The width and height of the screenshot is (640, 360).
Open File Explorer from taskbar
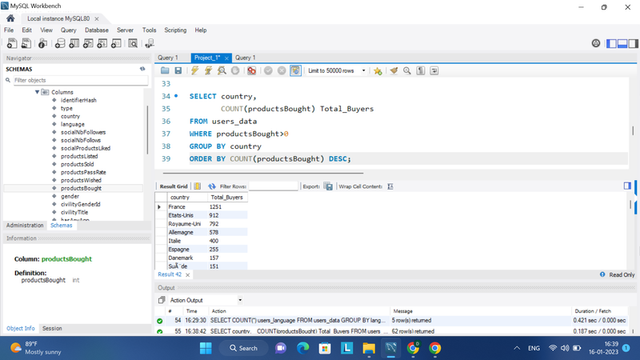click(369, 348)
